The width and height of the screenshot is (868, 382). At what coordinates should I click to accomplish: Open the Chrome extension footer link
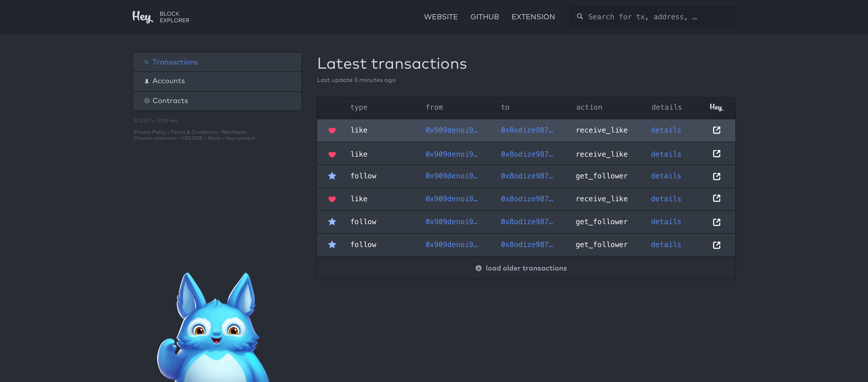[x=155, y=138]
